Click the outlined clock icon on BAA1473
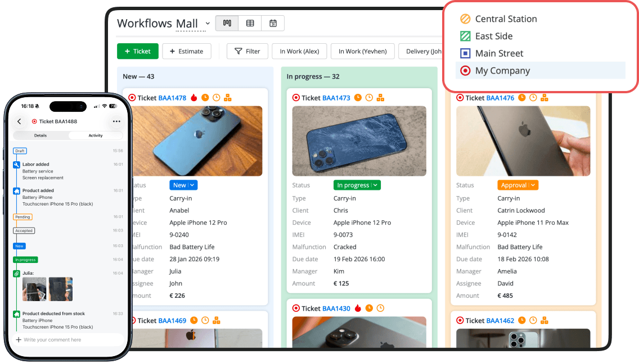The width and height of the screenshot is (639, 364). coord(369,97)
